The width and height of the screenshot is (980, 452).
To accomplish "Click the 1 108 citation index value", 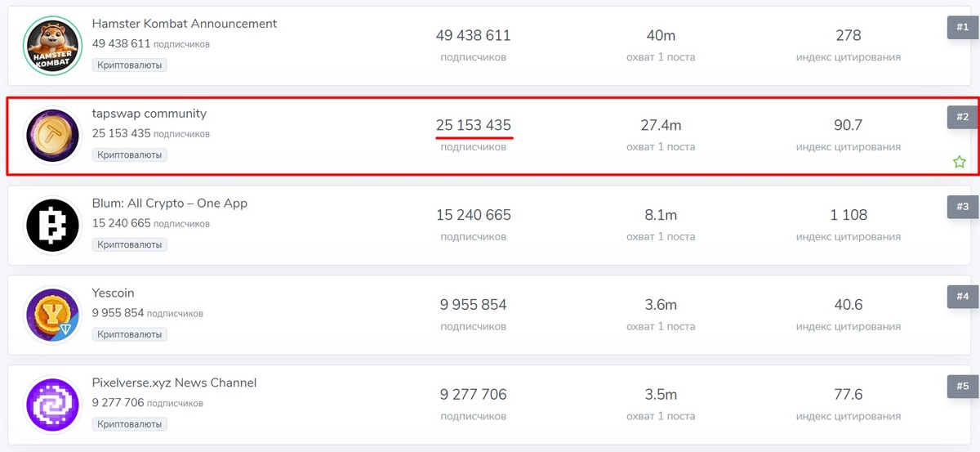I will (x=849, y=215).
